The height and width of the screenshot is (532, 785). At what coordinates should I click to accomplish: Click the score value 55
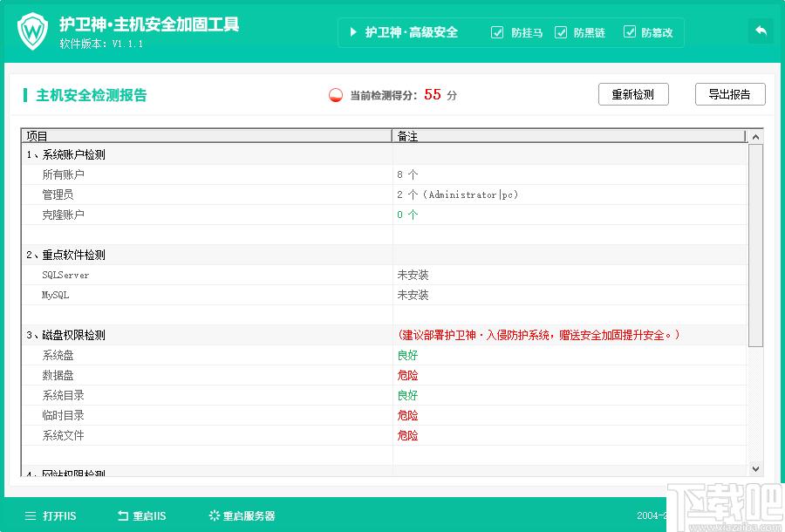433,94
